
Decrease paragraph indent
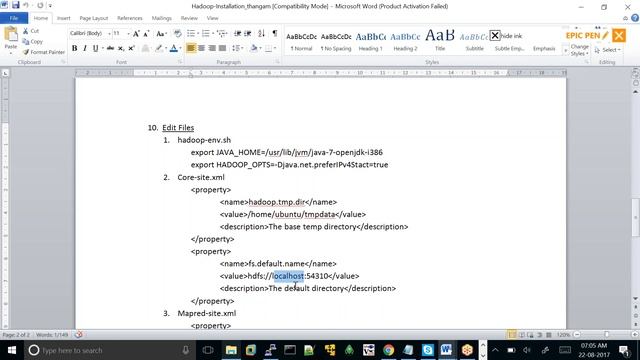tap(237, 33)
